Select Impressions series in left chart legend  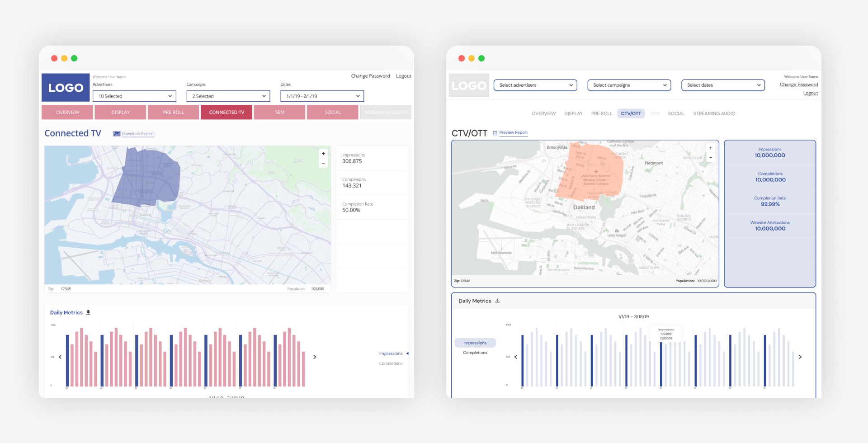click(391, 353)
